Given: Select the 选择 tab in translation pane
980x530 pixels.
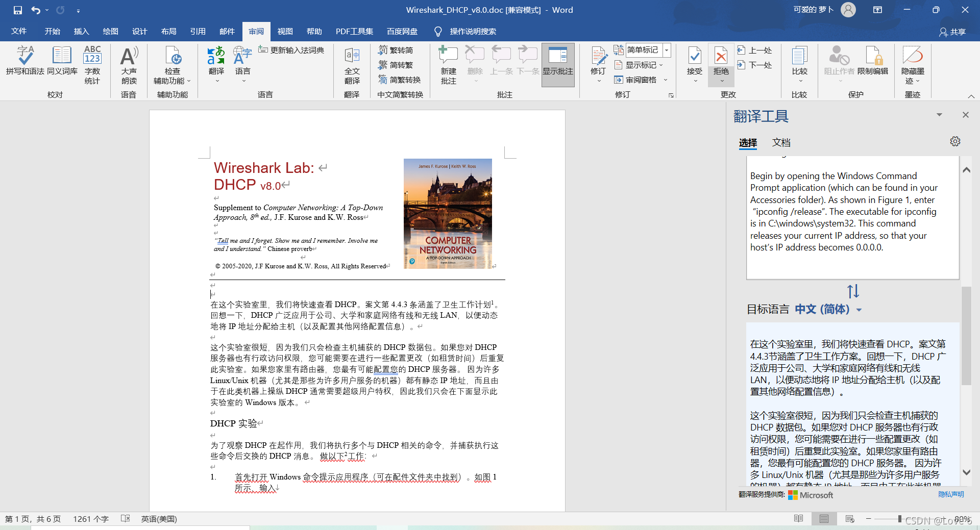Looking at the screenshot, I should (x=748, y=142).
